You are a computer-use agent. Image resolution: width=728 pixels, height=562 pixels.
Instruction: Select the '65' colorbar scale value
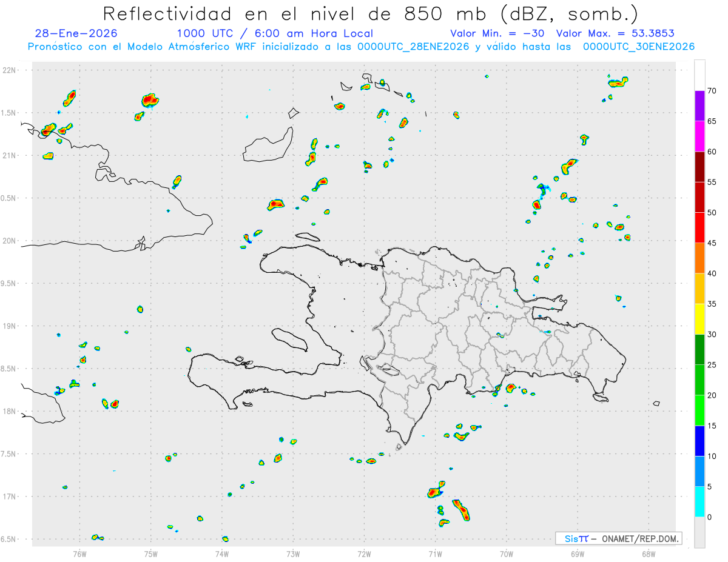[712, 121]
